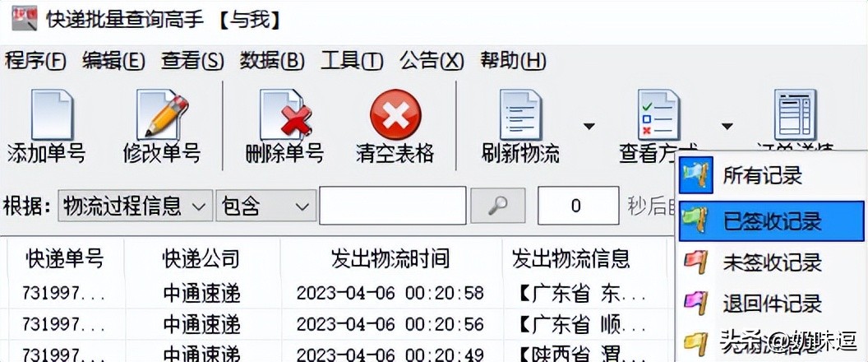Clear the table with the red 清空表格 icon

click(x=395, y=114)
